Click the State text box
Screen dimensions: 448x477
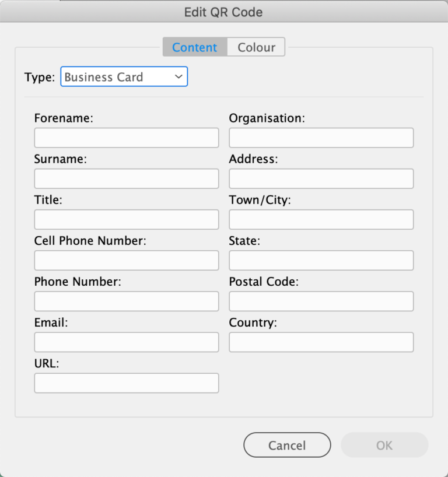pyautogui.click(x=321, y=261)
